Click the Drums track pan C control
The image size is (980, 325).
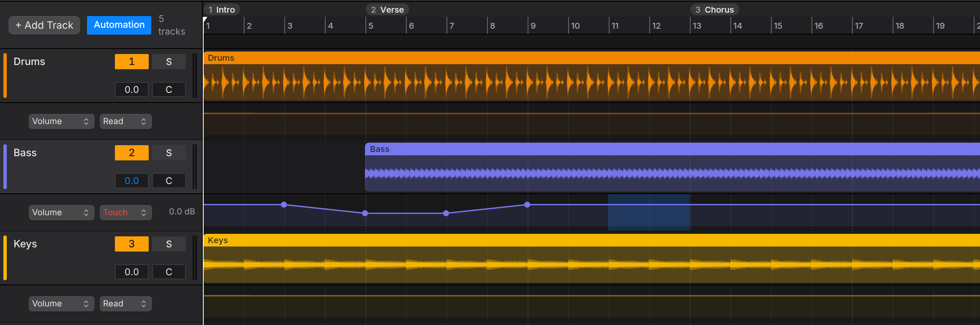169,89
